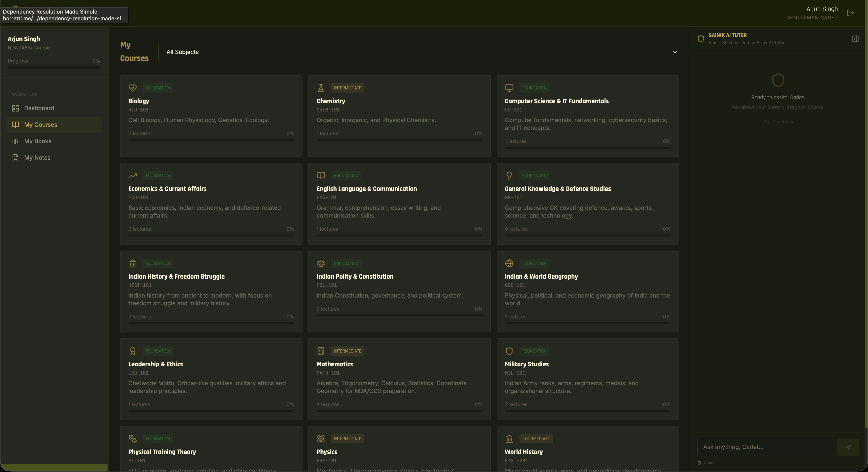Select the calculator icon on Mathematics card

[x=321, y=351]
